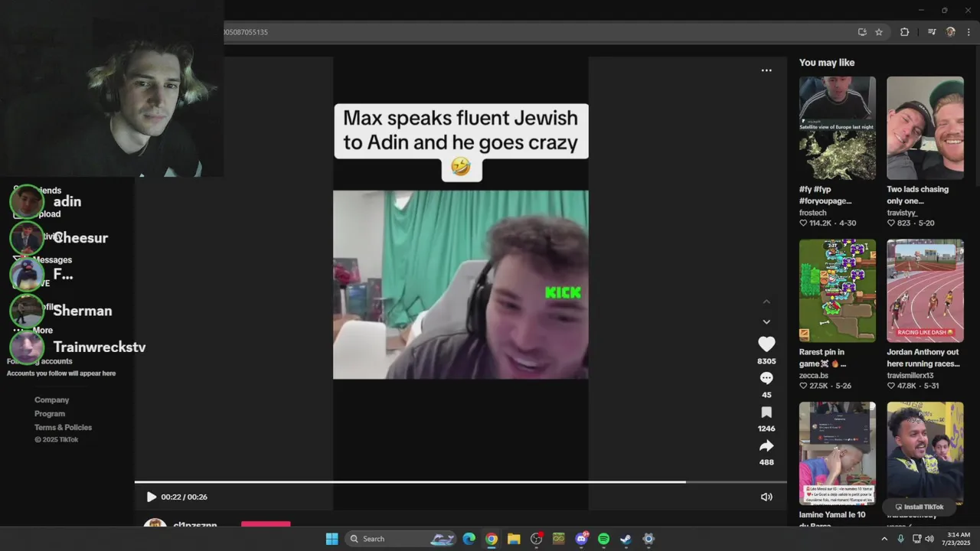Open Chrome three-dot menu
The height and width of the screenshot is (551, 980).
coord(969,32)
